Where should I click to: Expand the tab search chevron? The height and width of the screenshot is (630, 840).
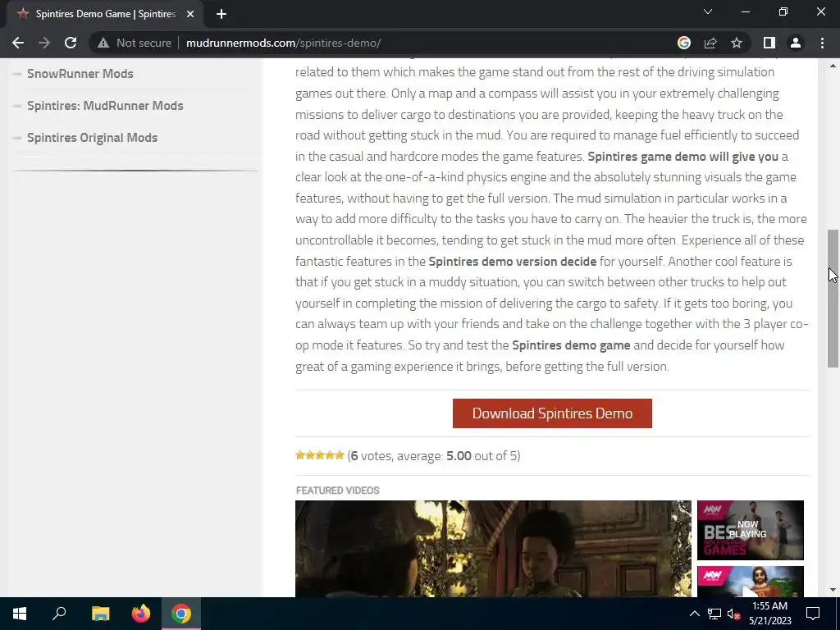[x=708, y=11]
